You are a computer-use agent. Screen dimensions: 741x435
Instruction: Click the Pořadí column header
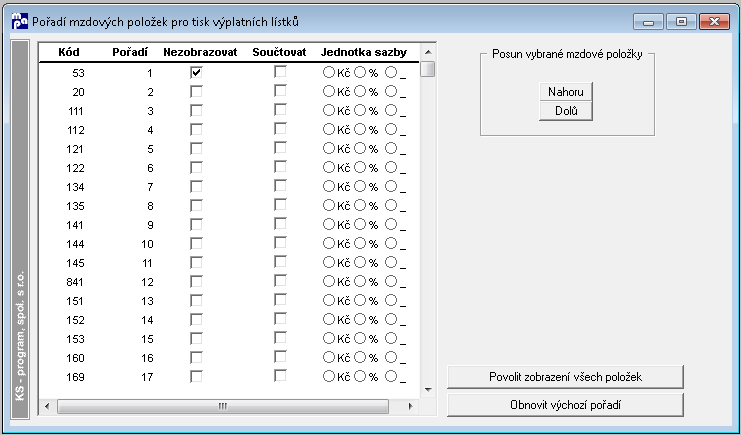tap(130, 52)
